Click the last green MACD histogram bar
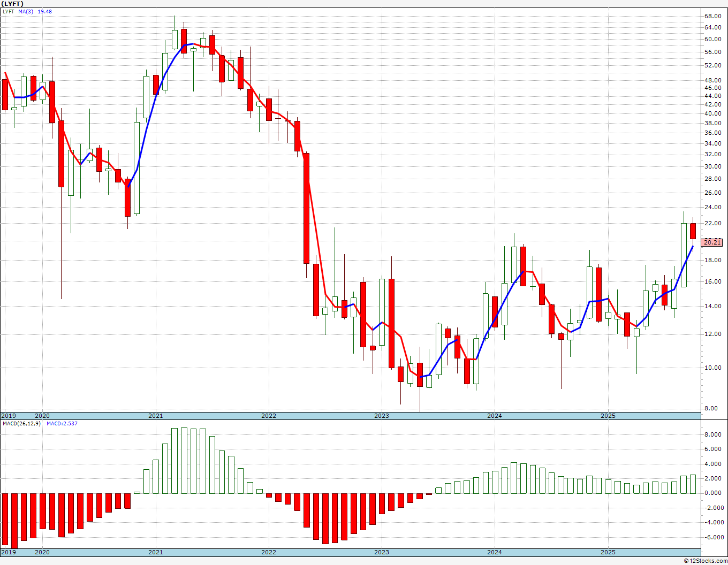 click(693, 484)
